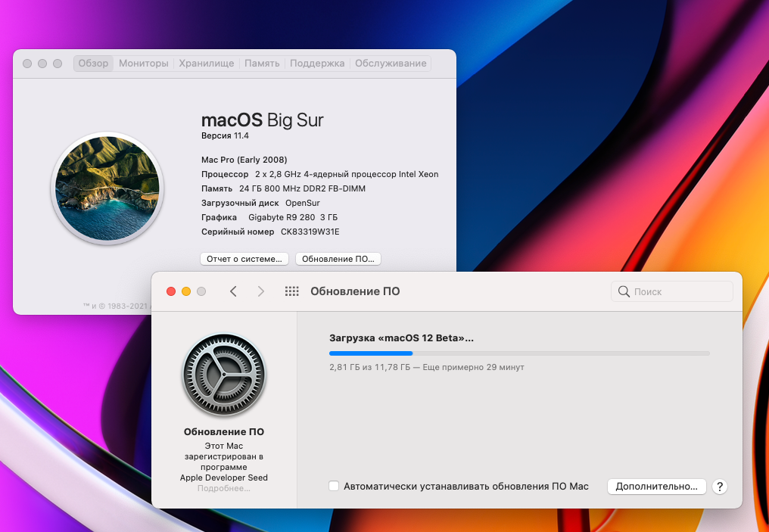Enable automatic Mac software updates checkbox
This screenshot has height=532, width=769.
click(x=334, y=486)
